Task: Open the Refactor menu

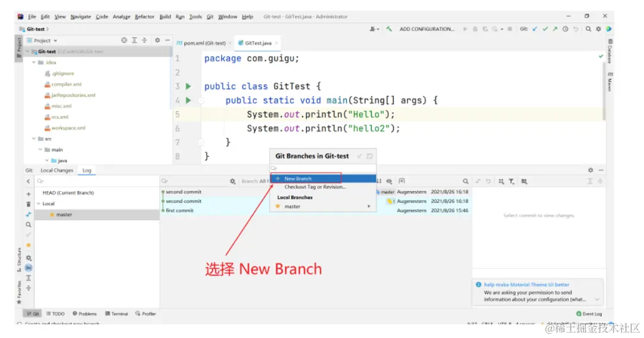Action: [x=145, y=17]
